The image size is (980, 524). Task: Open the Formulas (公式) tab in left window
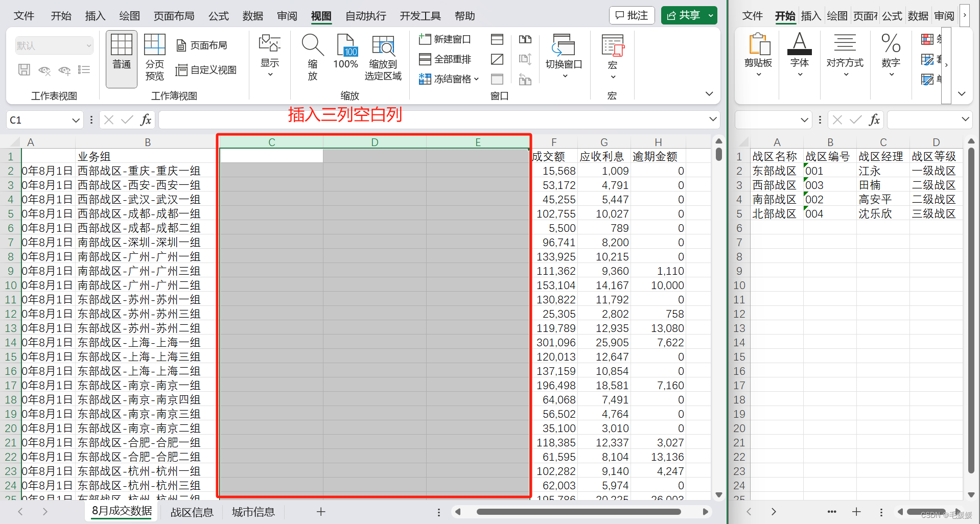(x=219, y=16)
